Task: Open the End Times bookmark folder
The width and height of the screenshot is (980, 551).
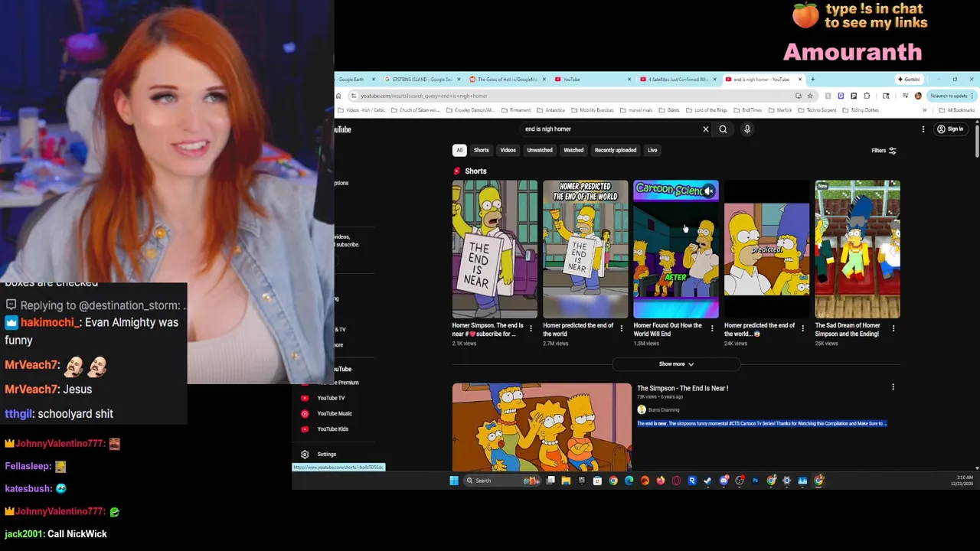Action: 747,110
